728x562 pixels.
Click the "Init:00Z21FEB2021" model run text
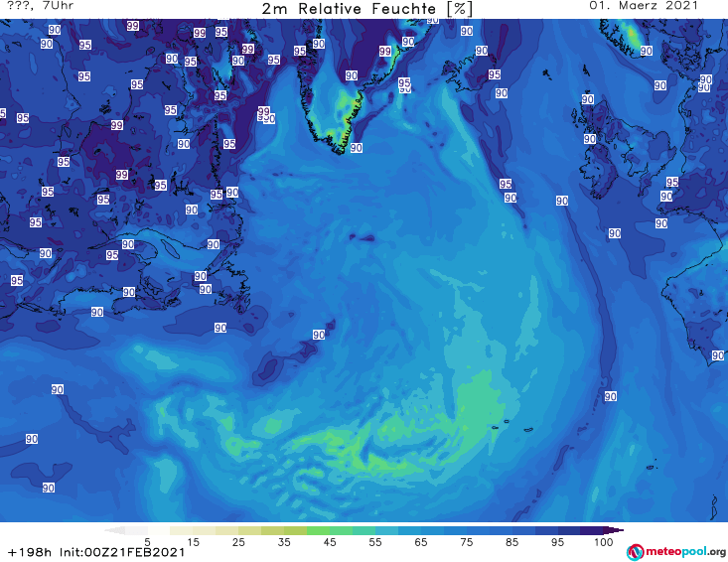[x=122, y=552]
